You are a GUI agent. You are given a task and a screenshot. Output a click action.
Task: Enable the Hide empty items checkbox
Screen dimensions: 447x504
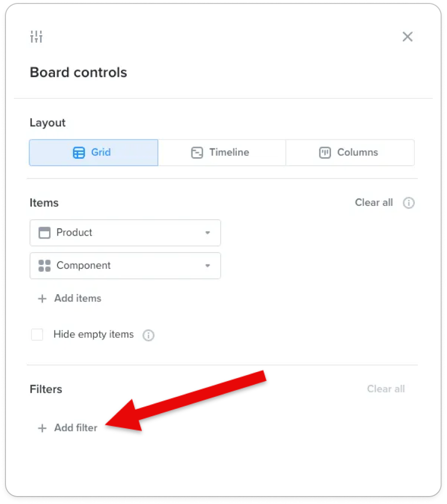(37, 334)
